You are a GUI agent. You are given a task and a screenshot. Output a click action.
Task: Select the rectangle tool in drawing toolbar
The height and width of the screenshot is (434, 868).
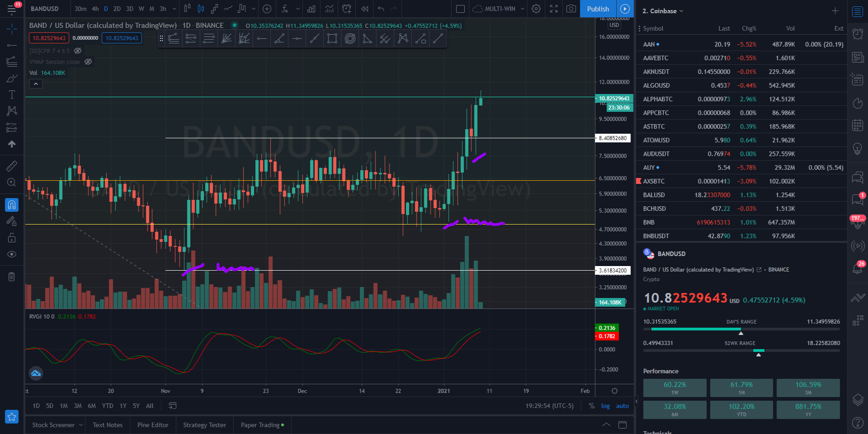(333, 39)
